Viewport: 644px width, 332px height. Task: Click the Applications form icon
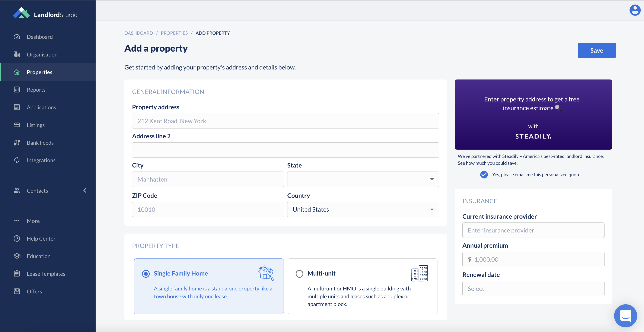17,107
